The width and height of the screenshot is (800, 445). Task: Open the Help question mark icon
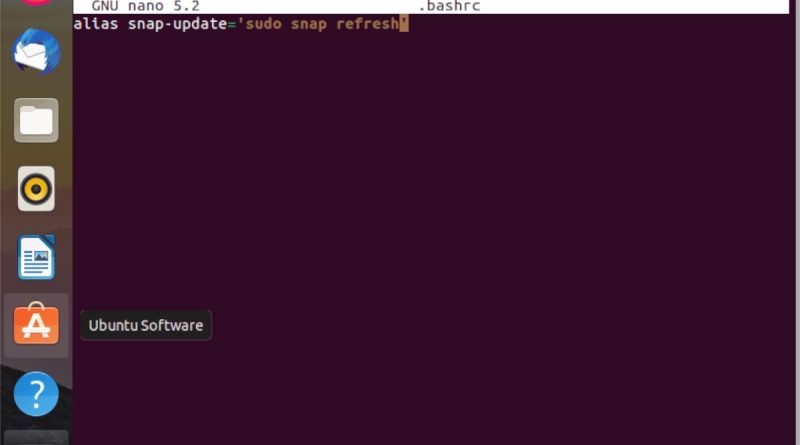(36, 393)
